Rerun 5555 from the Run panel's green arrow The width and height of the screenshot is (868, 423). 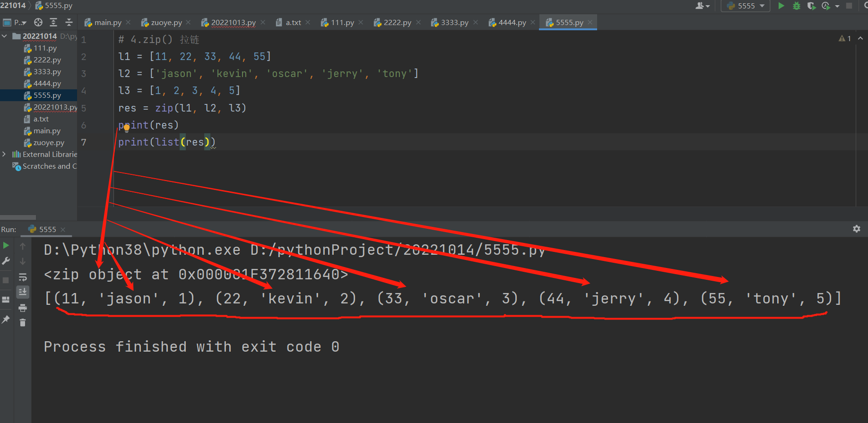6,246
